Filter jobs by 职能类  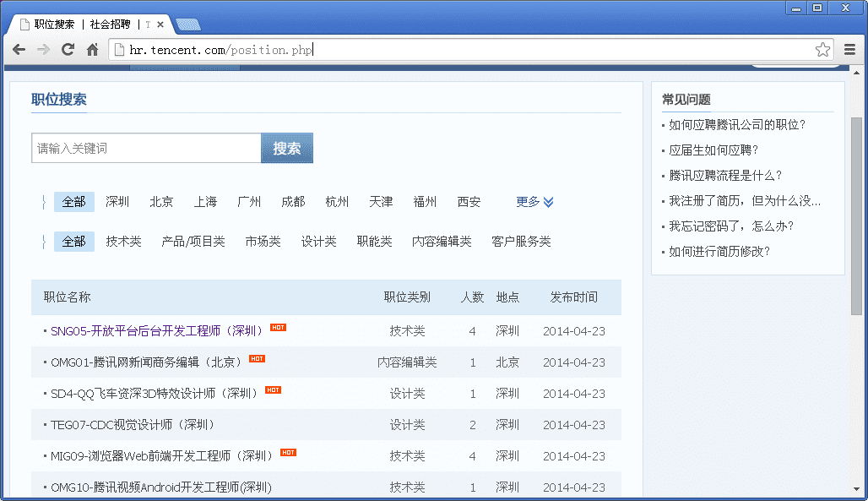tap(374, 242)
